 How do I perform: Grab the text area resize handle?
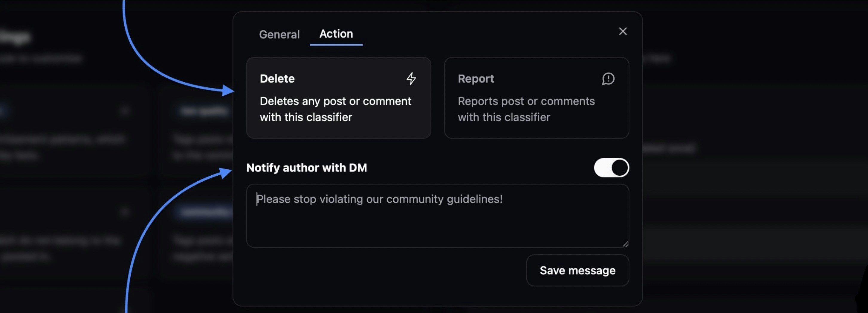pyautogui.click(x=625, y=244)
